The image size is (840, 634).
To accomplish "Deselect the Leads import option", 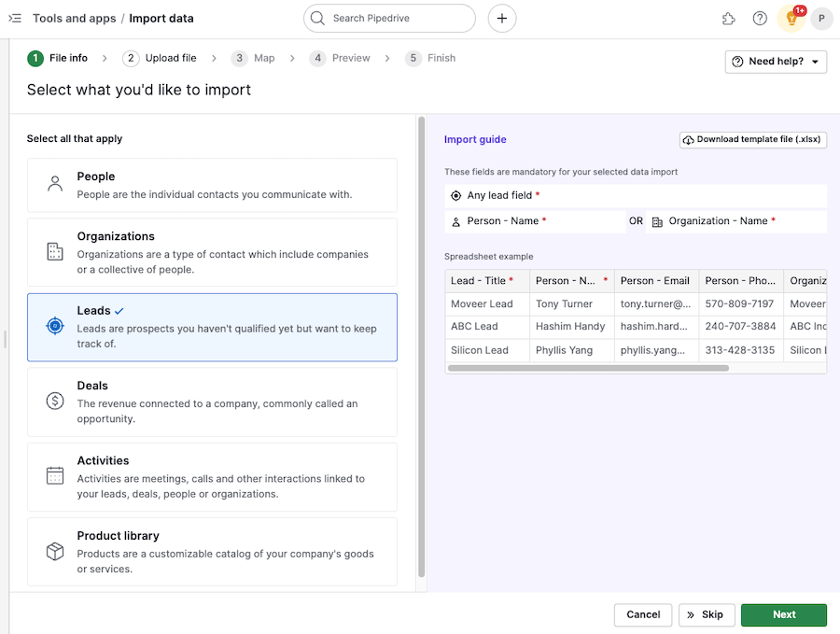I will [212, 328].
